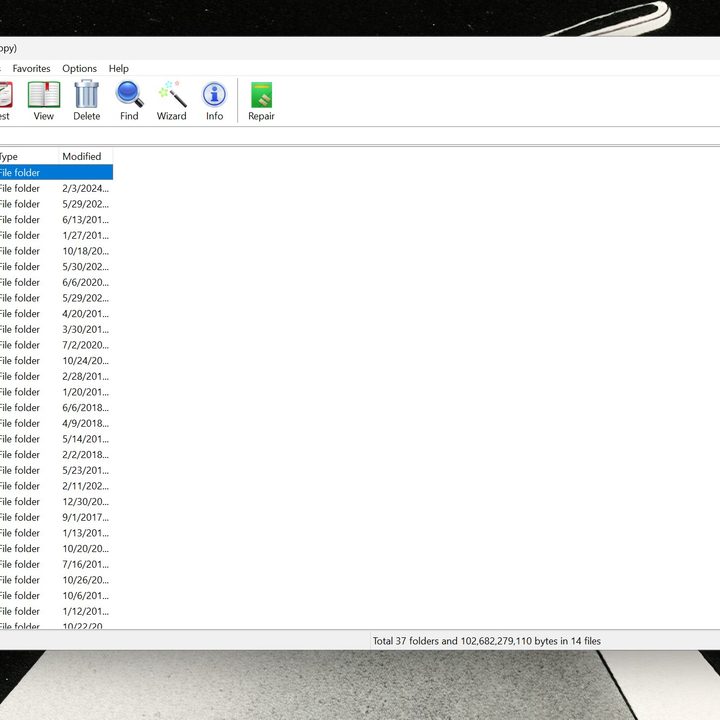Show archive Info via toolbar icon
Viewport: 720px width, 720px height.
click(214, 101)
